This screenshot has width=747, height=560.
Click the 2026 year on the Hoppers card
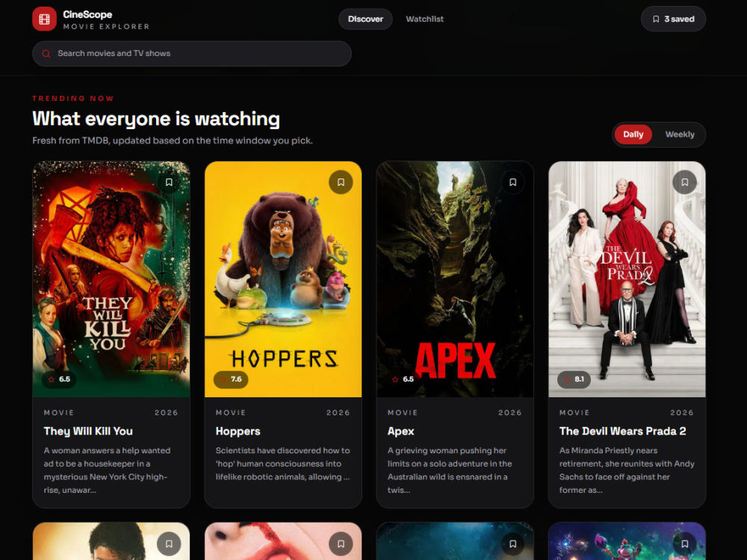338,413
